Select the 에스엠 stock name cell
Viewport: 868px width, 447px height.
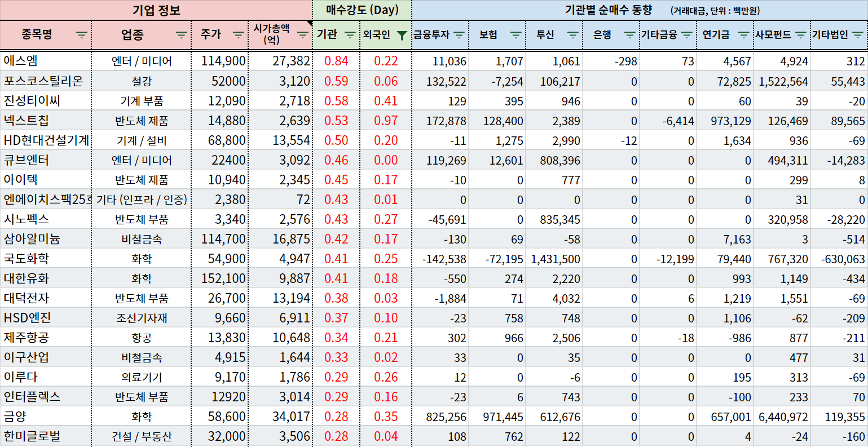tap(46, 61)
